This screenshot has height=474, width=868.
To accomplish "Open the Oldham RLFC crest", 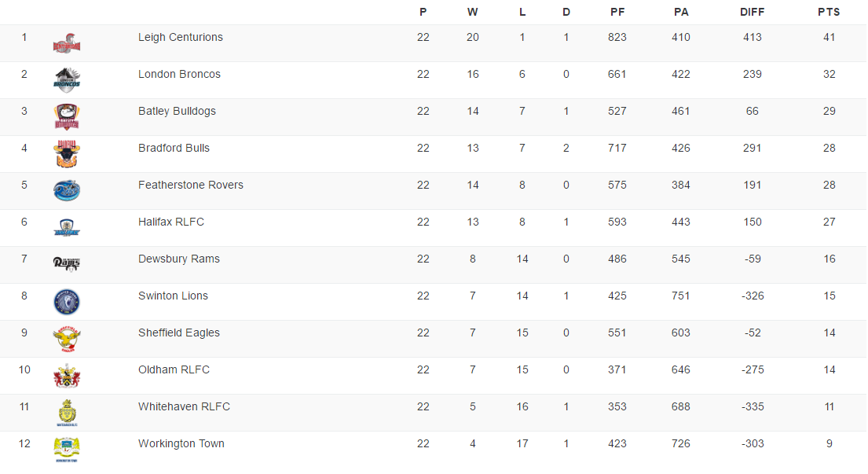I will 67,376.
